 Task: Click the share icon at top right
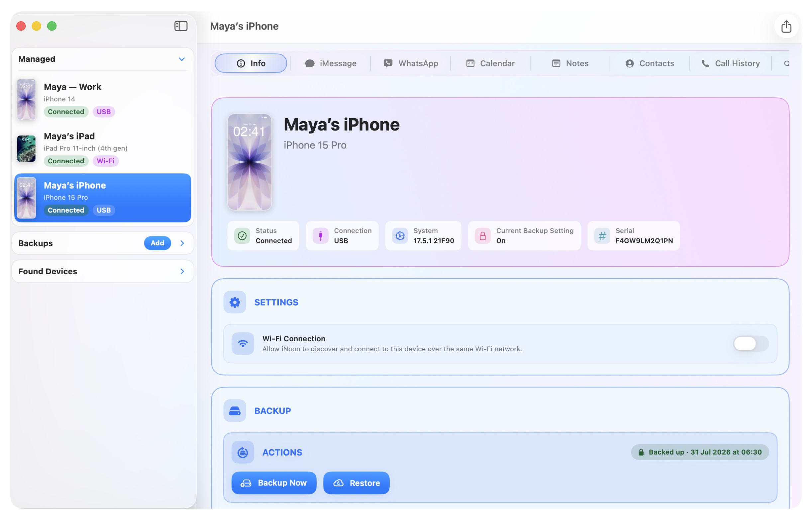pos(786,26)
